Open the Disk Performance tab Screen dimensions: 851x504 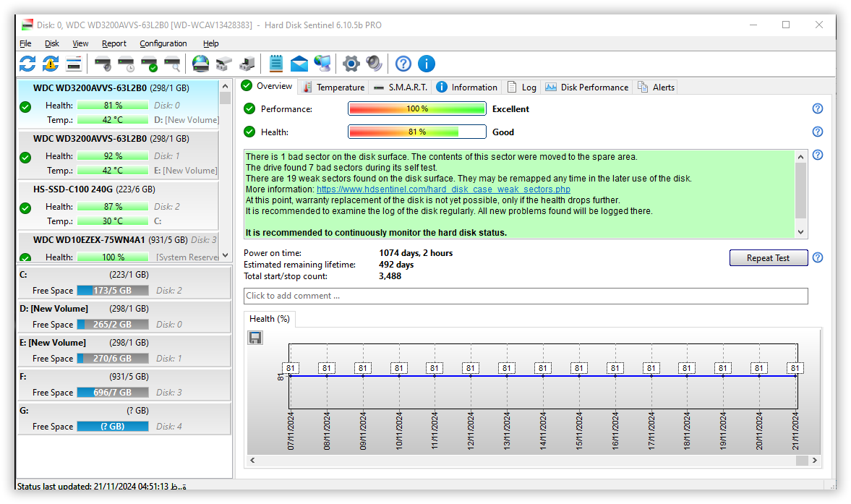tap(586, 87)
